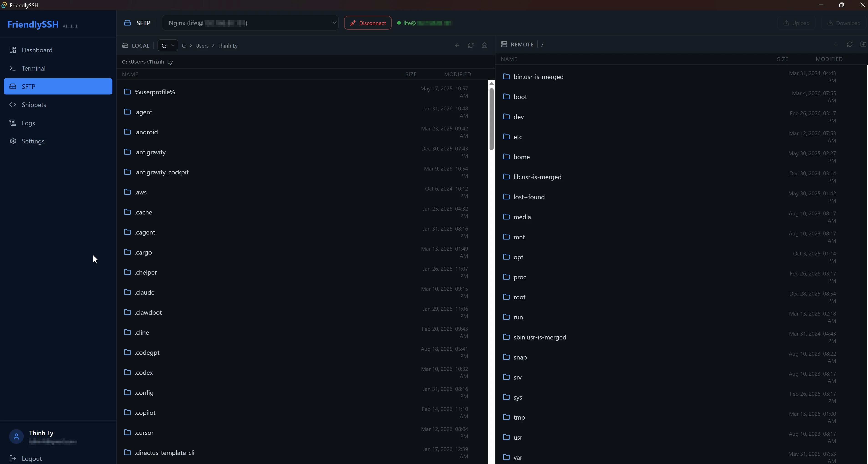Click the .copilot folder name

tap(145, 412)
